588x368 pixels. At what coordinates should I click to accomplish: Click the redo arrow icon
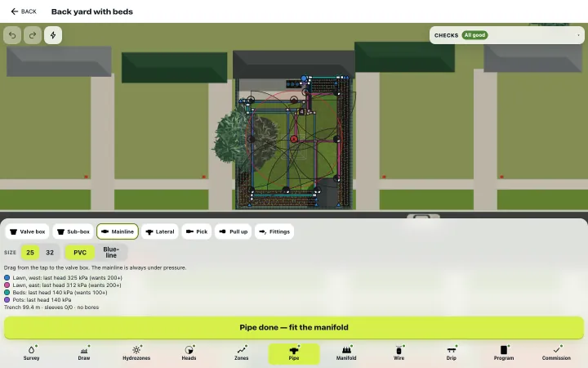(33, 35)
